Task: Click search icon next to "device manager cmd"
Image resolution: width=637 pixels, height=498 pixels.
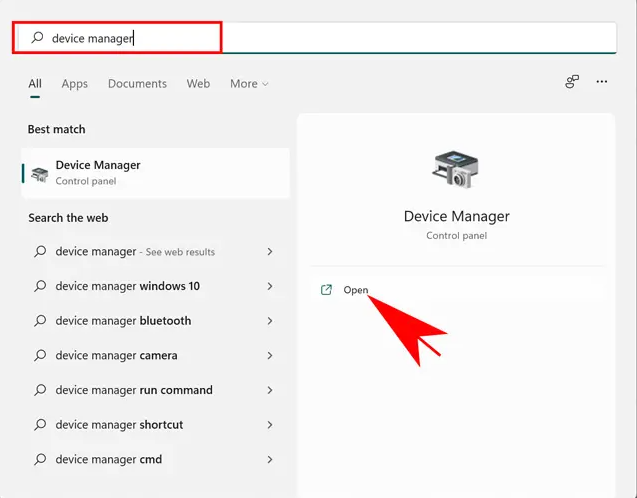Action: click(x=40, y=459)
